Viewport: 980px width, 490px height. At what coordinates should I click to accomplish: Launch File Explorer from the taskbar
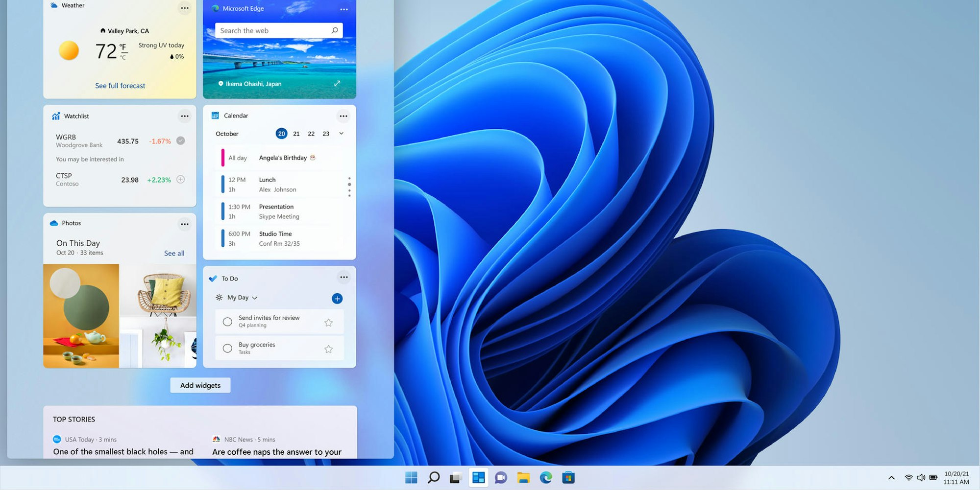tap(523, 478)
